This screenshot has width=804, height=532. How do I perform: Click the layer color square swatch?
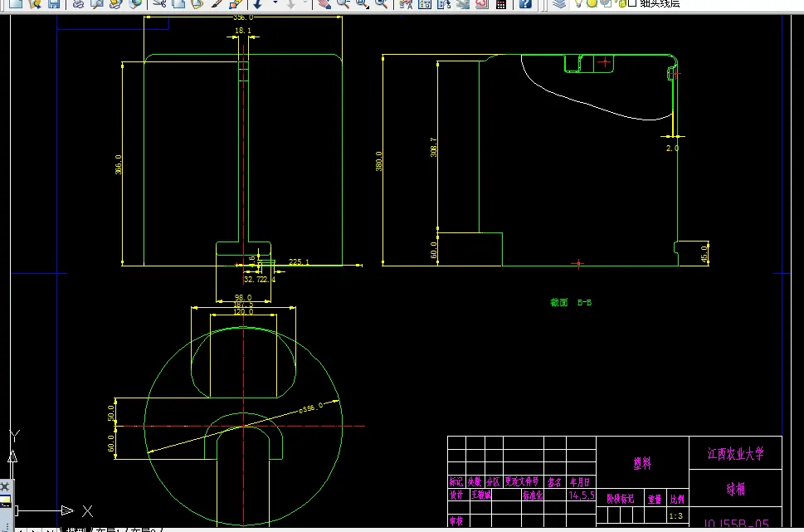632,3
